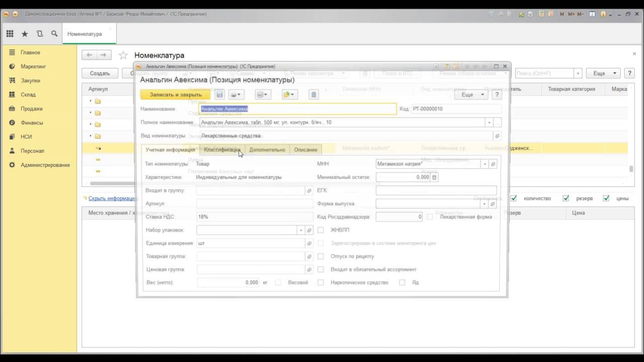The width and height of the screenshot is (644, 362).
Task: Open Единица измерения linked item button
Action: click(x=309, y=243)
